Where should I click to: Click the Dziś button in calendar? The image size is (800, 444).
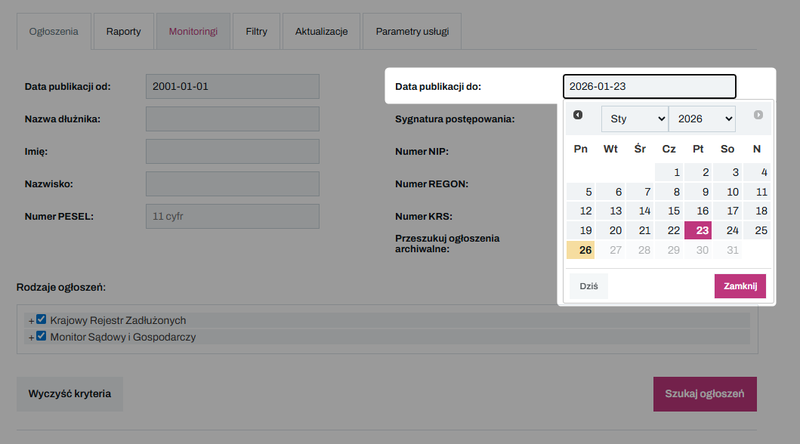click(588, 287)
